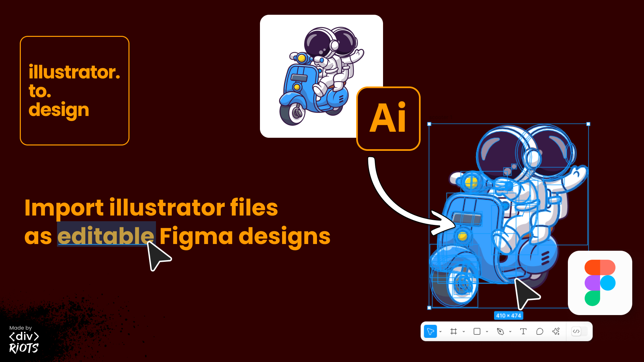Expand the Pen tool options dropdown
This screenshot has height=362, width=644.
tap(509, 331)
